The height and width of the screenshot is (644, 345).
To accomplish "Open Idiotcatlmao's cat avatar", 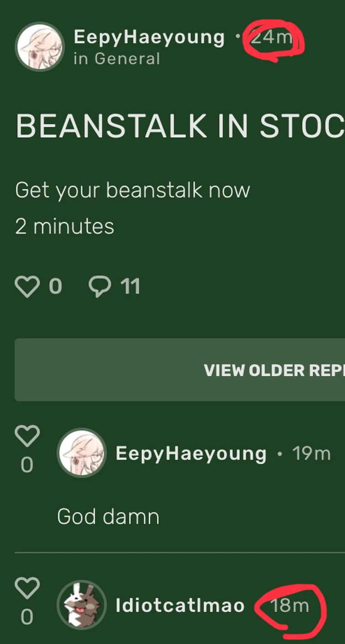I will [81, 604].
